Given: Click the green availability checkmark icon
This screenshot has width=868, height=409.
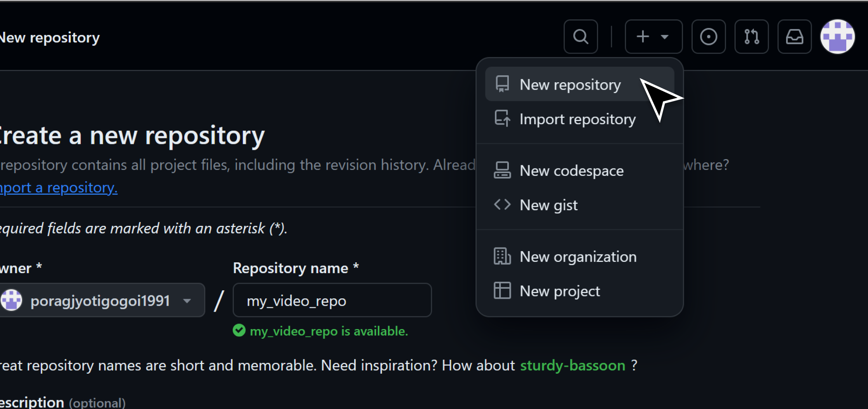Looking at the screenshot, I should click(239, 331).
